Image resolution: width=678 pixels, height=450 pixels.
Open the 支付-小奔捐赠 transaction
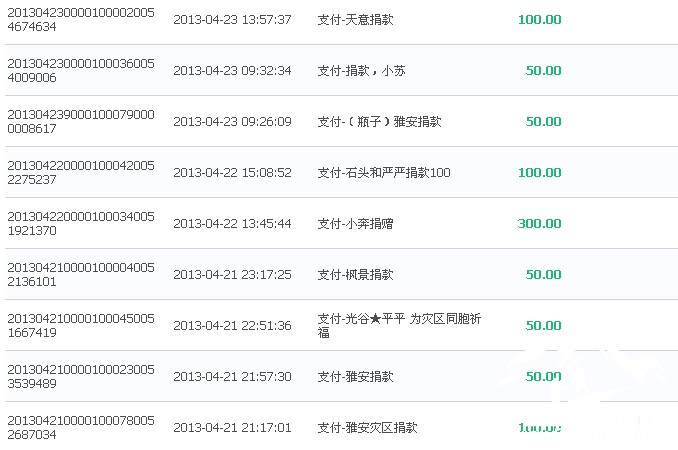click(355, 223)
